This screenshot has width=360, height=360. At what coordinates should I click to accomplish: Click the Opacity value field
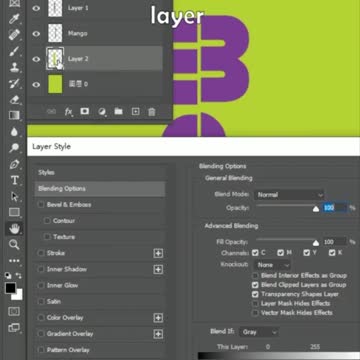point(335,208)
